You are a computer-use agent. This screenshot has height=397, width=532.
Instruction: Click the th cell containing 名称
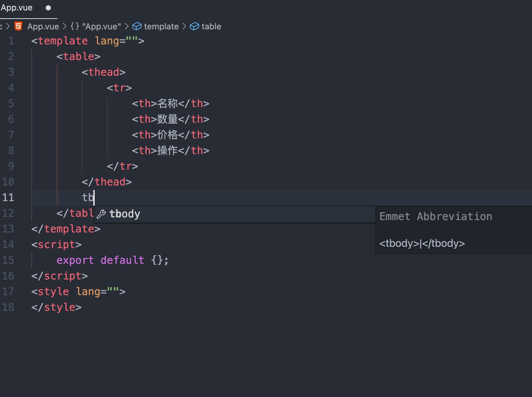tap(170, 103)
